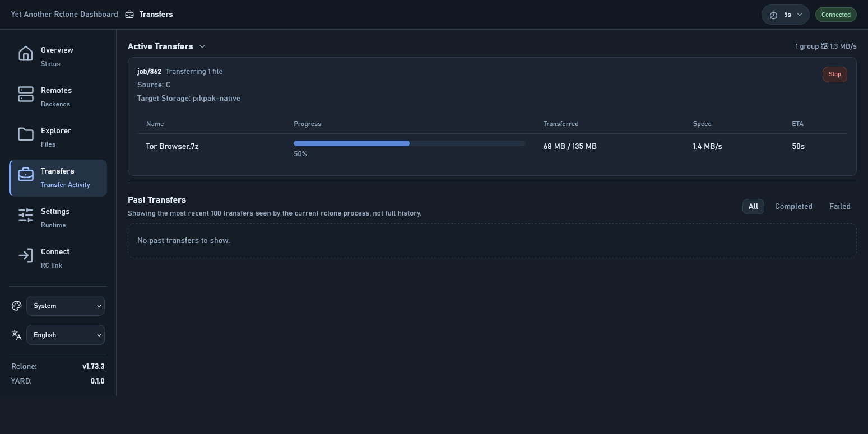Filter past transfers by Failed
This screenshot has height=434, width=868.
(x=839, y=207)
